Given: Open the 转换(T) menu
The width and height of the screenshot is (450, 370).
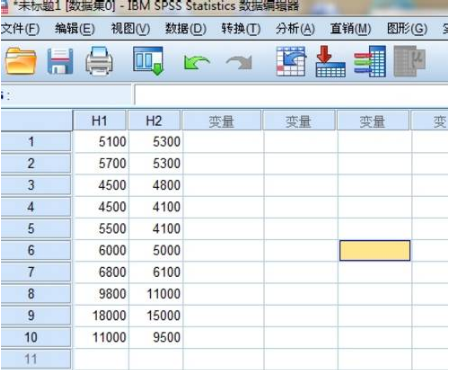Looking at the screenshot, I should [241, 29].
